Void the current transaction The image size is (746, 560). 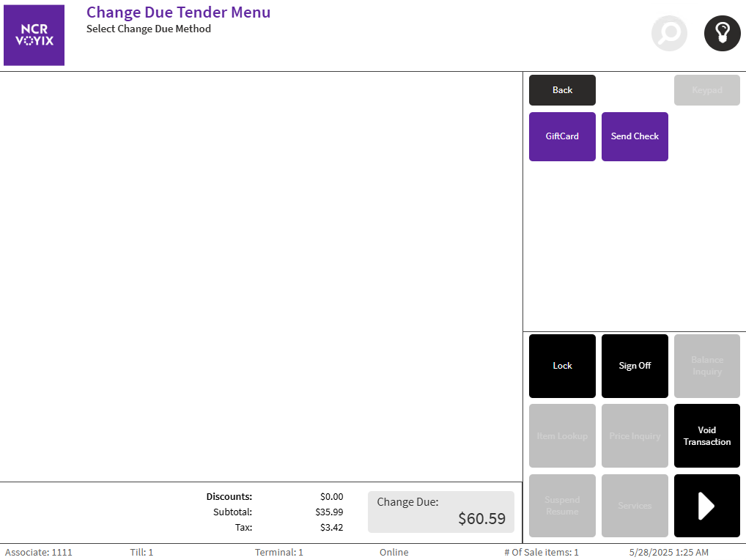coord(706,435)
